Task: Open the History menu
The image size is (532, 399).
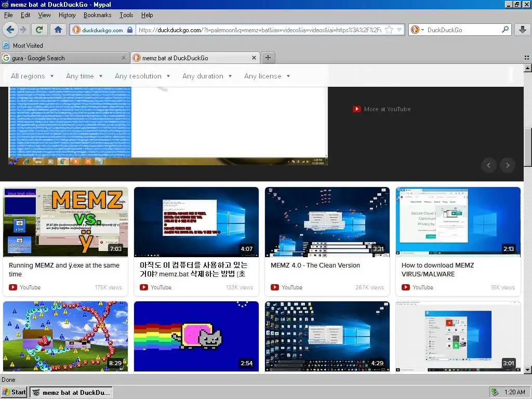Action: 67,15
